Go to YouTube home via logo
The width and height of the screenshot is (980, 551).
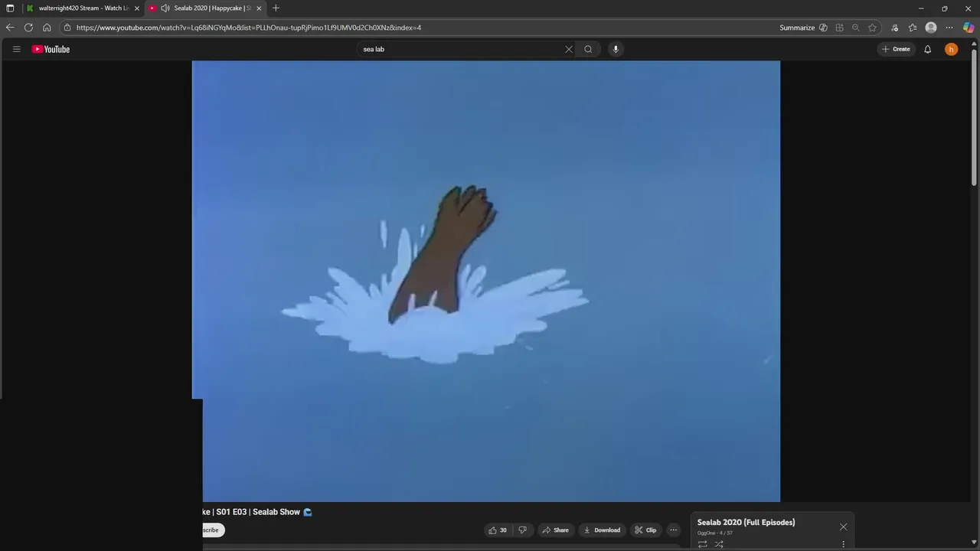click(51, 49)
